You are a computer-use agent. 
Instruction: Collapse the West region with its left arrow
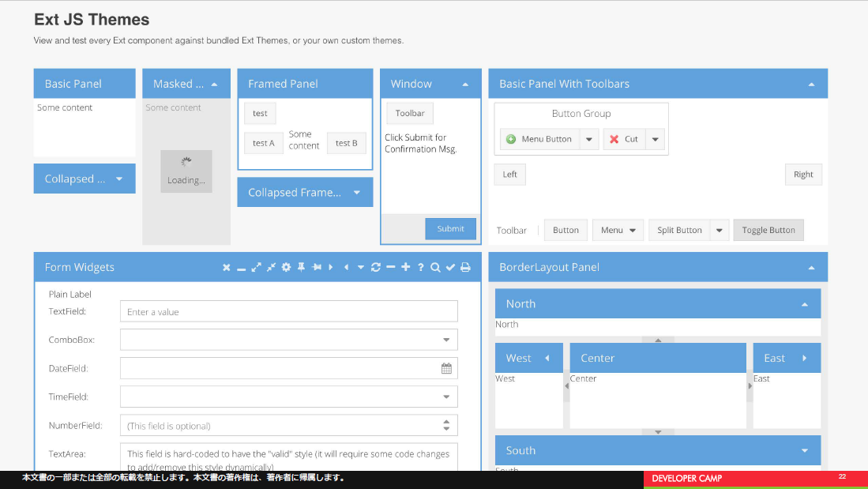coord(547,359)
